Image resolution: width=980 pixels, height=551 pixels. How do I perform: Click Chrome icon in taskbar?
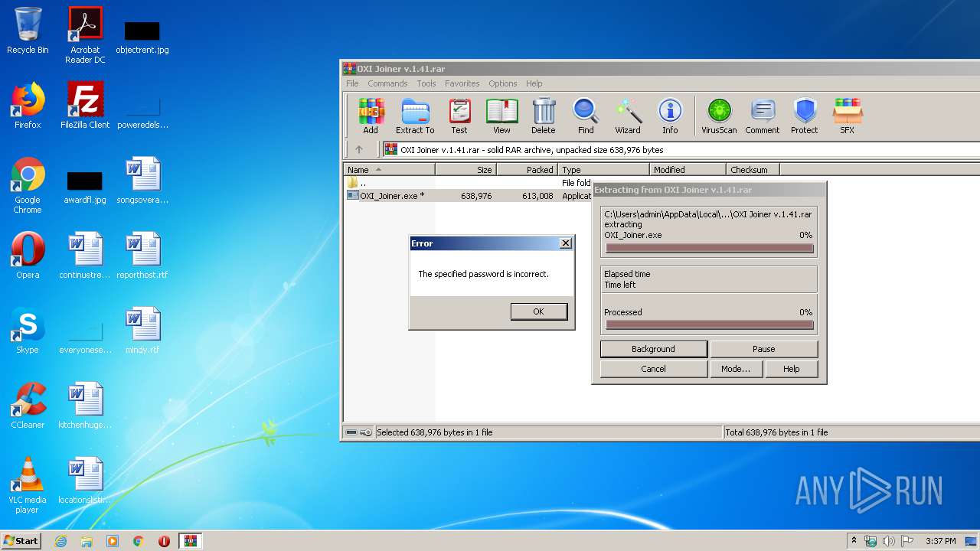(x=139, y=541)
